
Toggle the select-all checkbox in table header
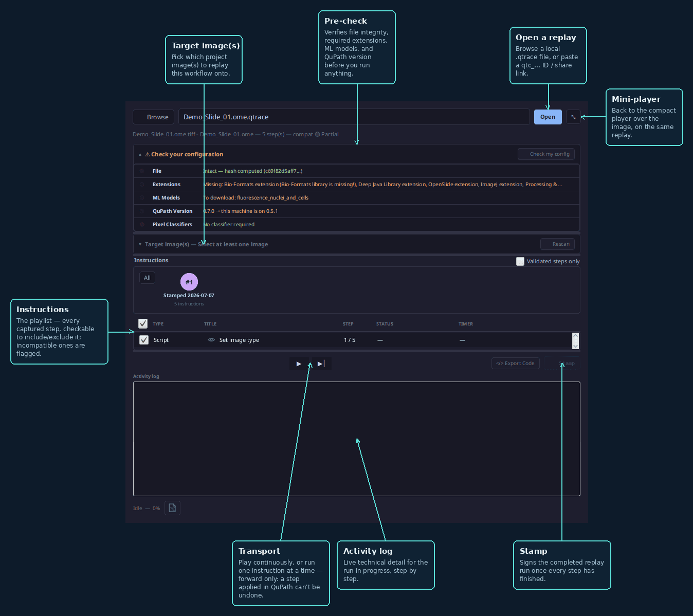pos(143,323)
